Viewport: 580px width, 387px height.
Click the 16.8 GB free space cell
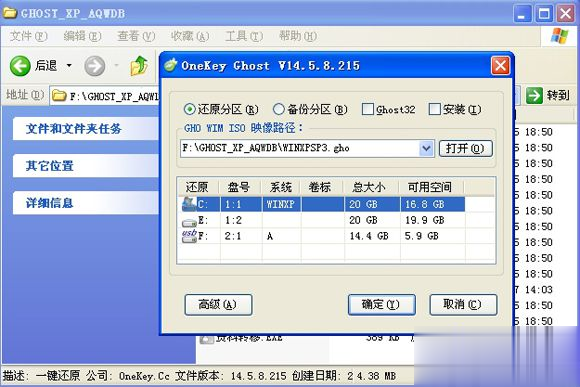coord(425,204)
